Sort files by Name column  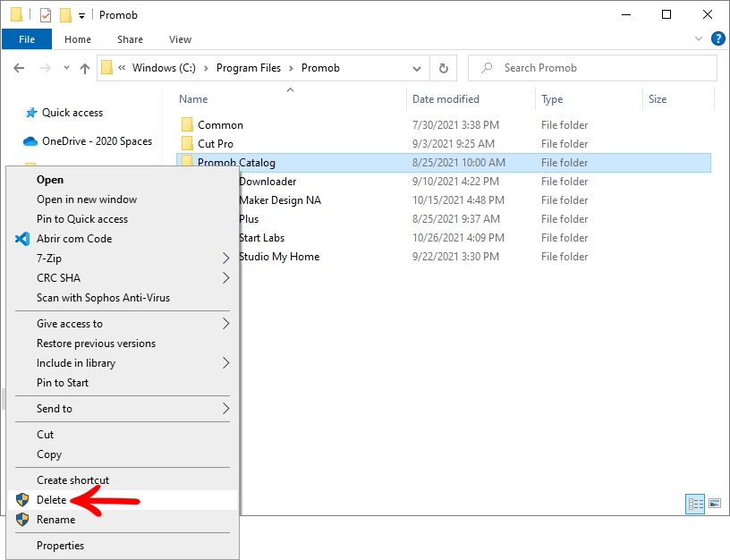tap(193, 99)
